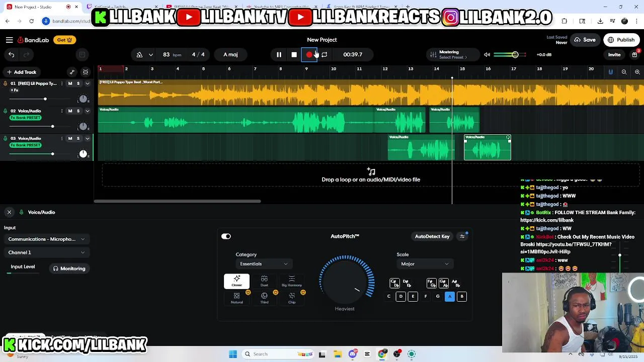
Task: Toggle Monitoring headphones button
Action: coord(69,268)
